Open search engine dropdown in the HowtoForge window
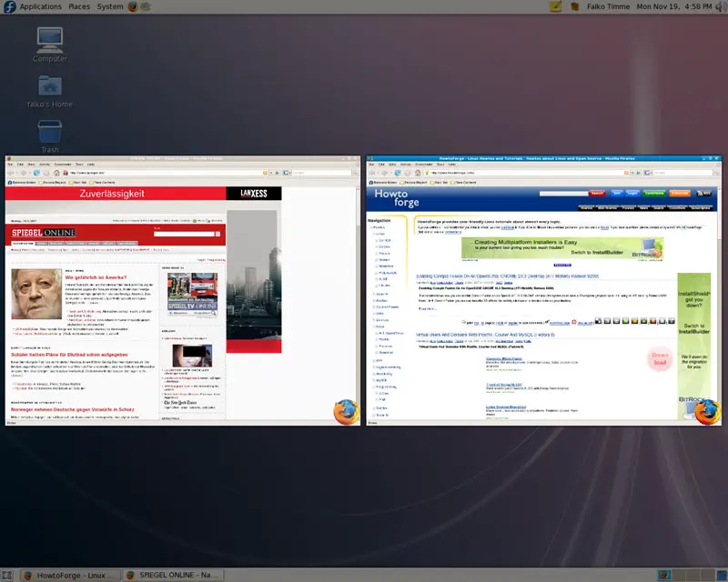Screen dimensions: 728x582 coord(648,173)
